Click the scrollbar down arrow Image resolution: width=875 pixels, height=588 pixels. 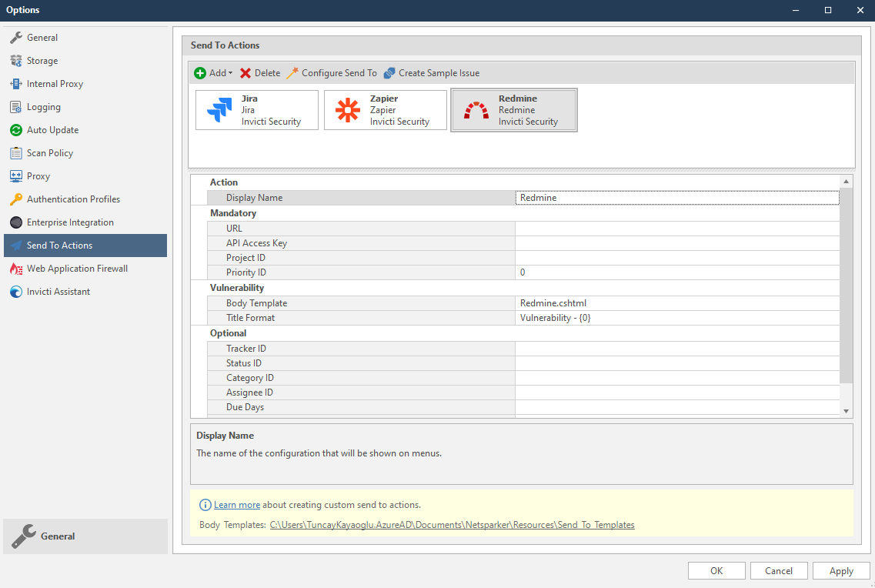(846, 410)
